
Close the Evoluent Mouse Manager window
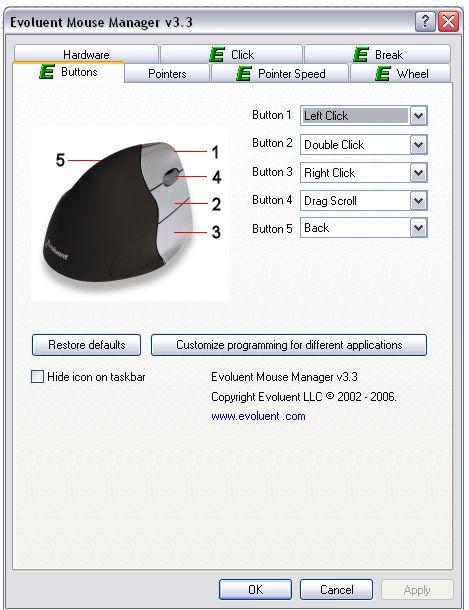[448, 21]
